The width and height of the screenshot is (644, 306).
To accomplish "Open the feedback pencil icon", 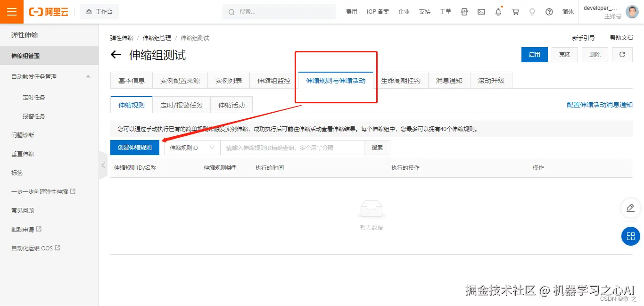I will point(630,208).
